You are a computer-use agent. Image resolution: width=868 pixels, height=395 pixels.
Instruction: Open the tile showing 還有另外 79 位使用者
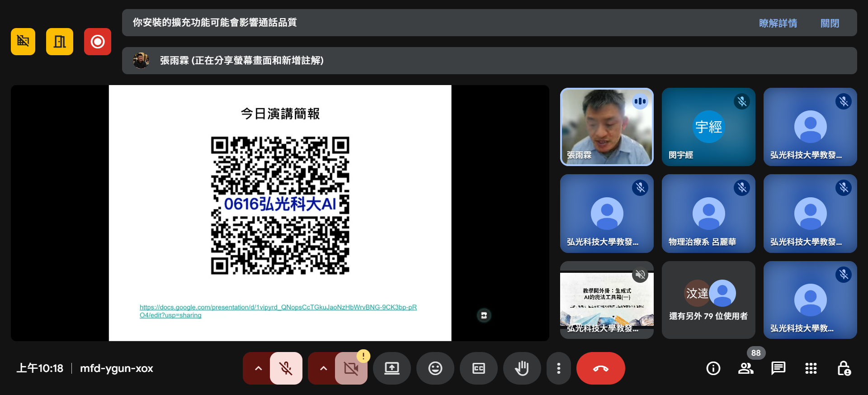tap(708, 300)
